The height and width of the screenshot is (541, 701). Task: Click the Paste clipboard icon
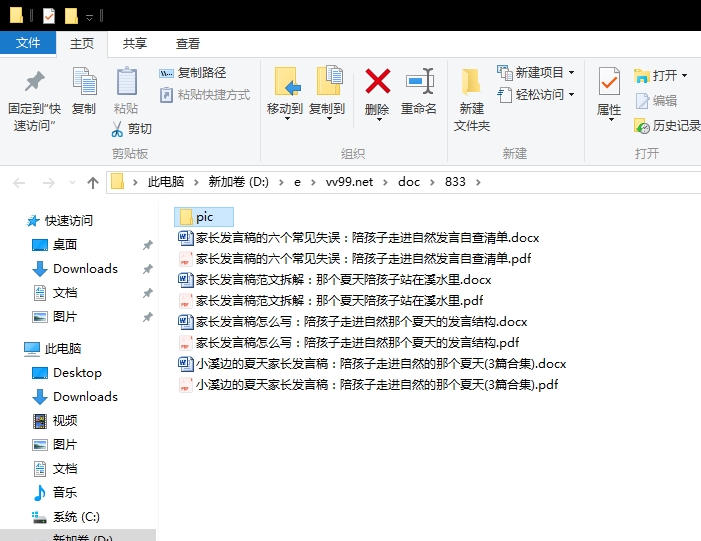(x=127, y=81)
